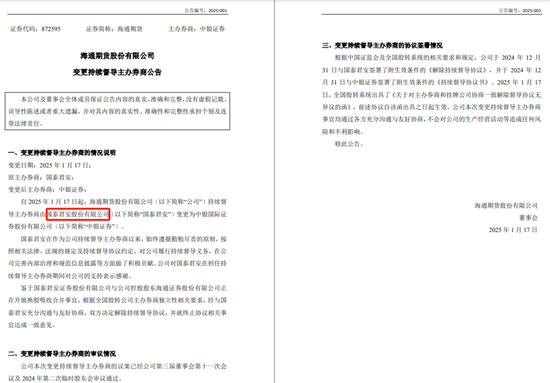The image size is (550, 383).
Task: Click the signature text "董事会"
Action: tap(528, 218)
